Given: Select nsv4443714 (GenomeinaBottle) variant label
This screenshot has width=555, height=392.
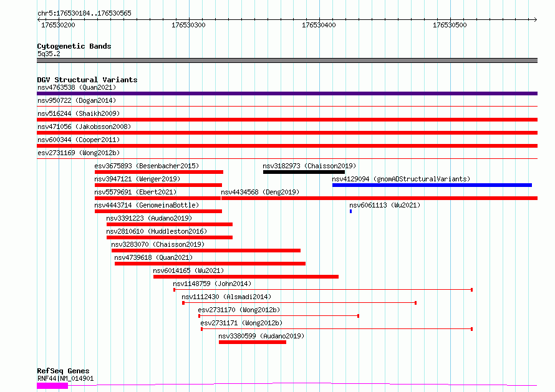Looking at the screenshot, I should coord(147,205).
